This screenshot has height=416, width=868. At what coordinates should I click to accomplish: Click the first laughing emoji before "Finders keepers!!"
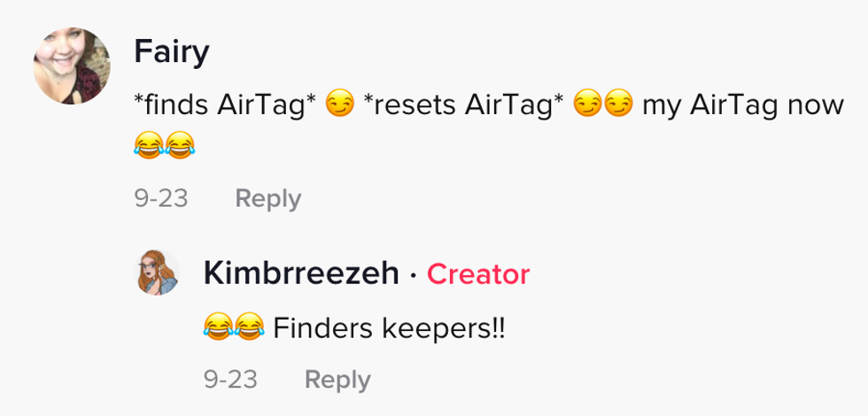pyautogui.click(x=218, y=327)
